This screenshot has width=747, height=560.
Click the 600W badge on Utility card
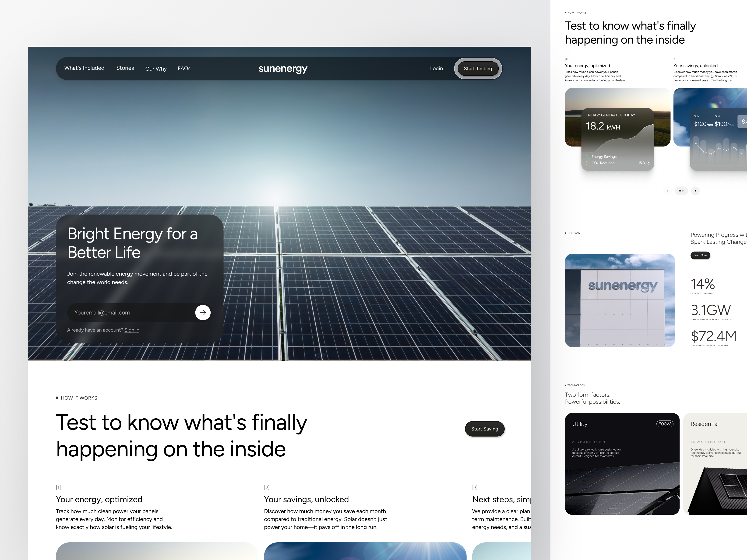(x=665, y=424)
